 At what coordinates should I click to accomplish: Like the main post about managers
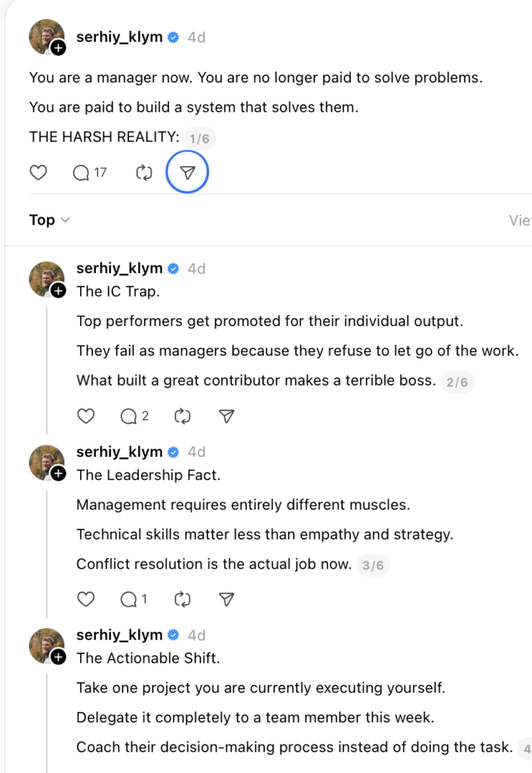[38, 173]
